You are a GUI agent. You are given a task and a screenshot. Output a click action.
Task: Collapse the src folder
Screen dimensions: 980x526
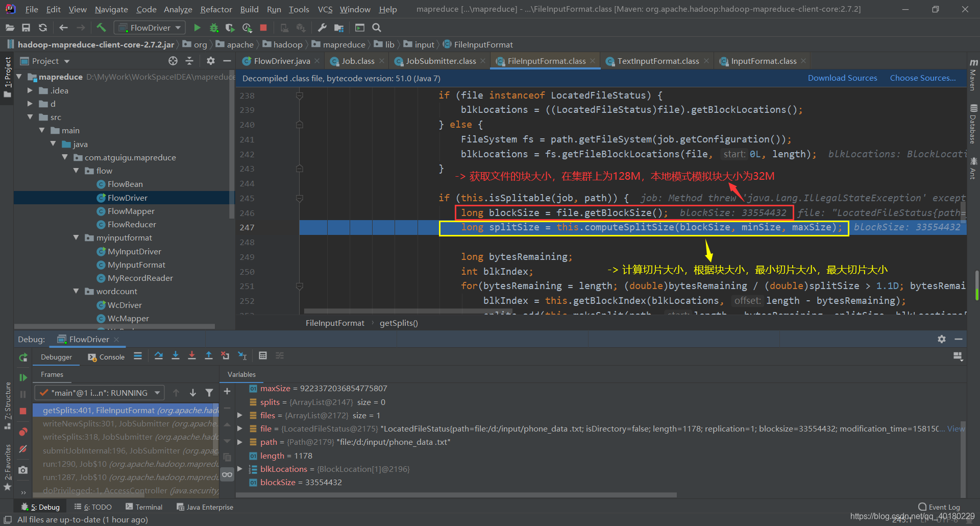point(30,117)
